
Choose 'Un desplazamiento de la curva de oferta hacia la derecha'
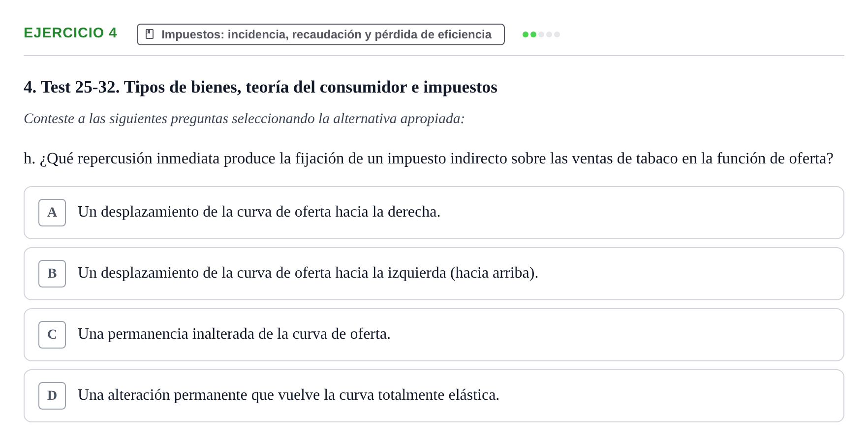[x=434, y=213]
